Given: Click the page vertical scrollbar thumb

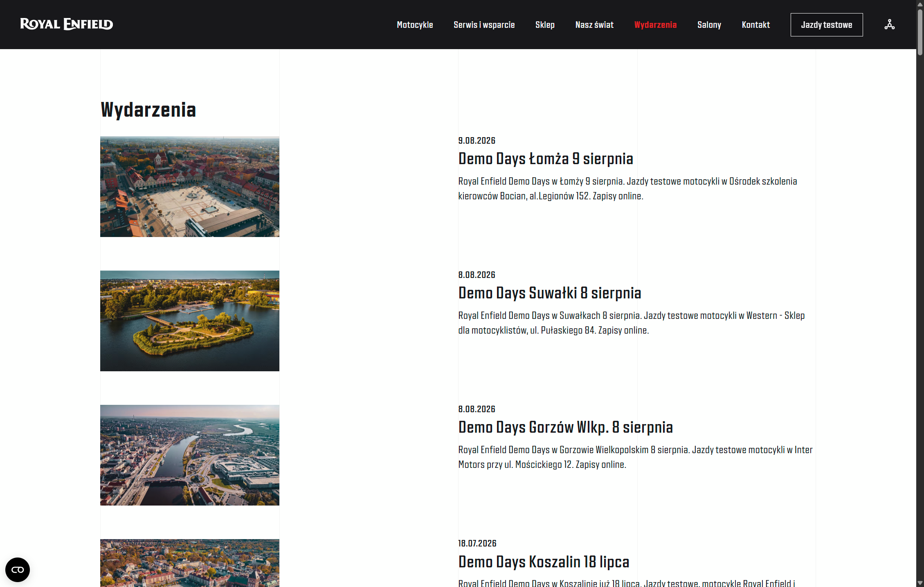Looking at the screenshot, I should tap(920, 32).
